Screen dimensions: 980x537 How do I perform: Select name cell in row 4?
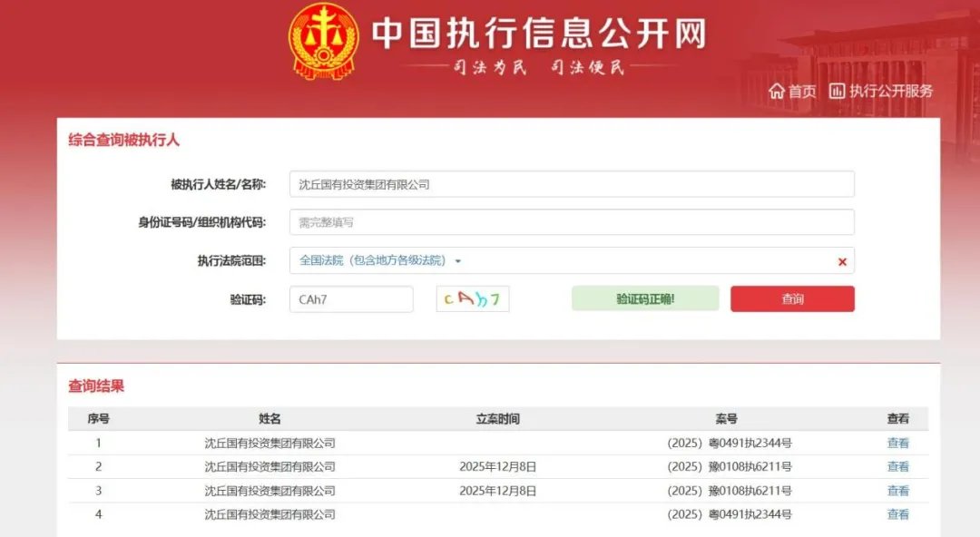coord(270,514)
